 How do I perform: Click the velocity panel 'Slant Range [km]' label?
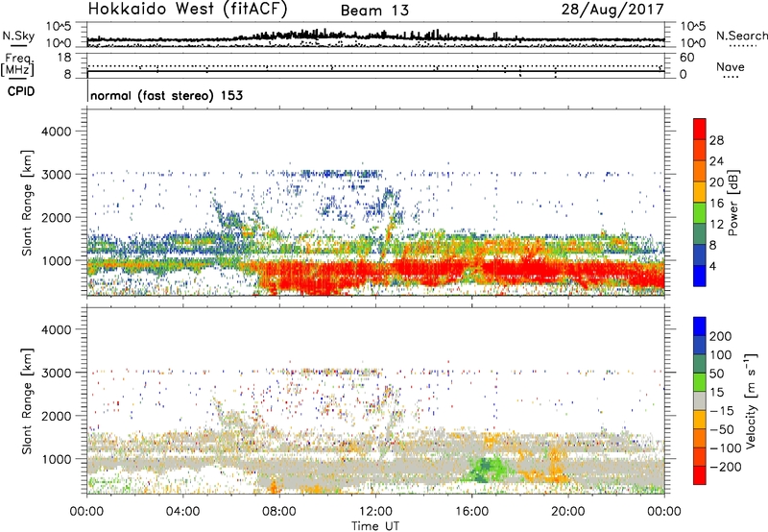27,401
